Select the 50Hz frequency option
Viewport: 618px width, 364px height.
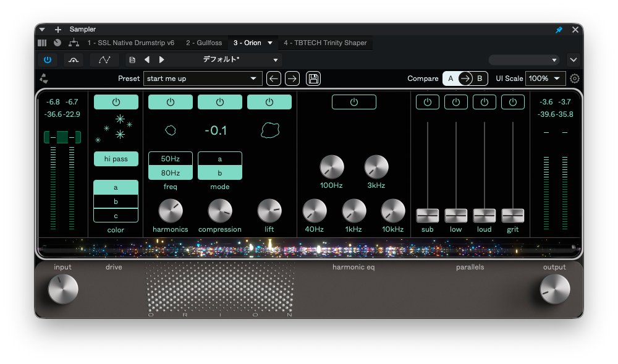pyautogui.click(x=171, y=159)
